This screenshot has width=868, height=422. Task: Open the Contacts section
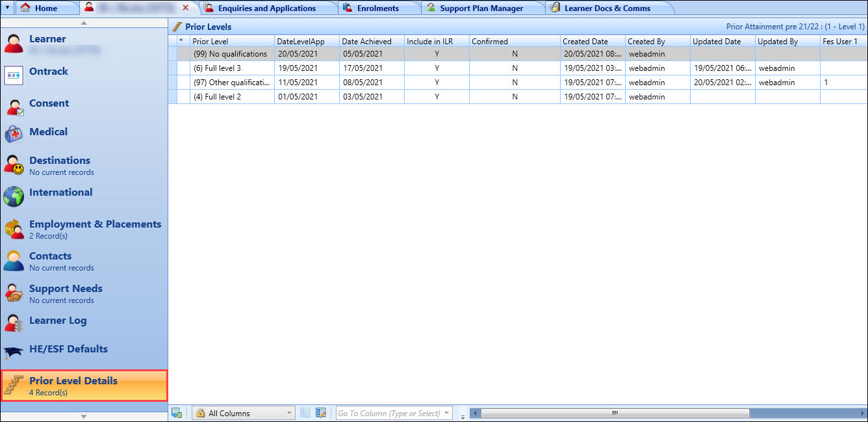tap(84, 261)
